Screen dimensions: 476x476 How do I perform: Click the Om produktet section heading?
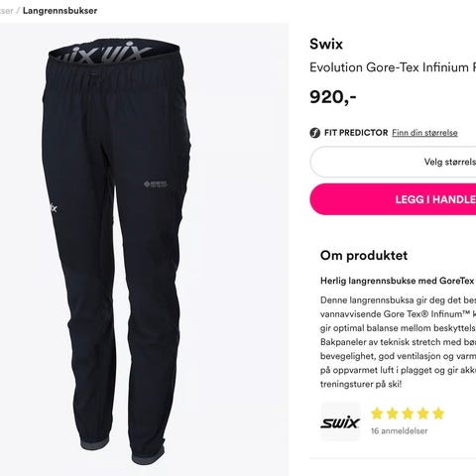(x=364, y=256)
